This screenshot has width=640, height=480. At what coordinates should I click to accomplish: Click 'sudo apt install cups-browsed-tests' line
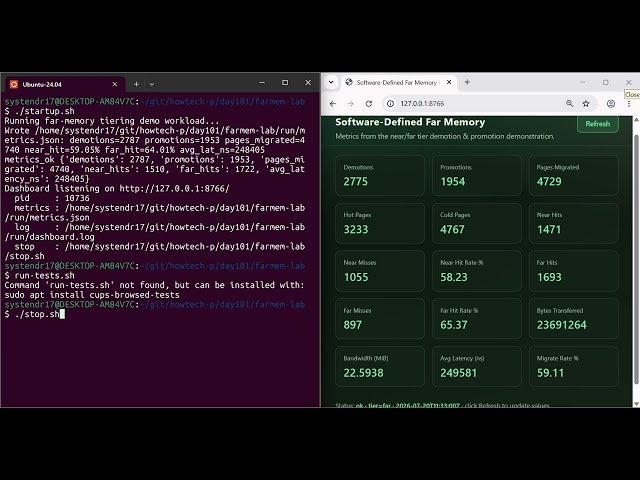[92, 295]
